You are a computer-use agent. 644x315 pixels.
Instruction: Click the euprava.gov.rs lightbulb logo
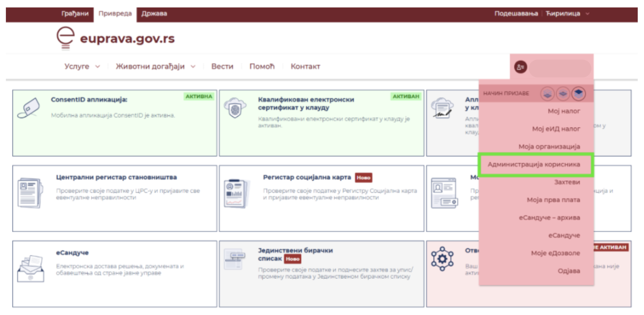(65, 38)
